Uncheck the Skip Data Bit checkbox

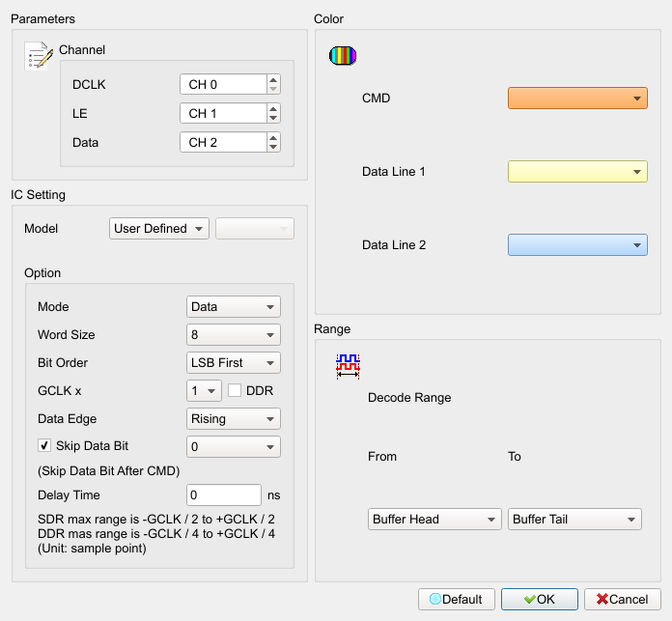pyautogui.click(x=44, y=446)
